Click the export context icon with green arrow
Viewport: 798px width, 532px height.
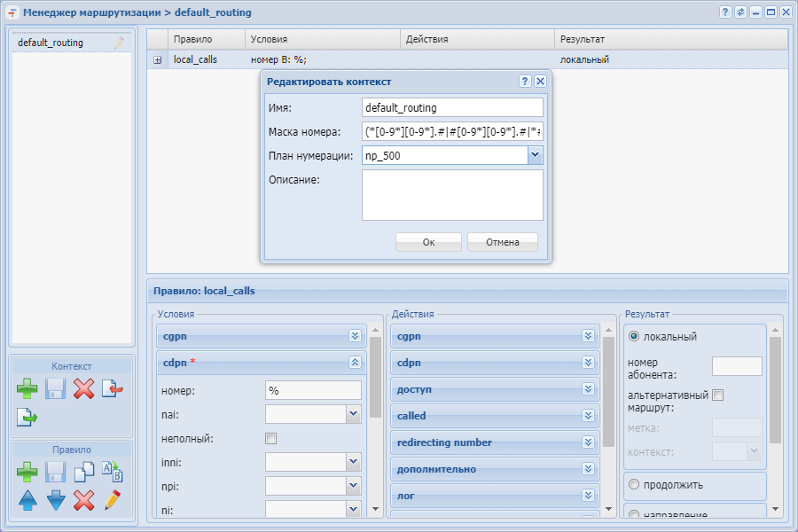click(x=27, y=417)
